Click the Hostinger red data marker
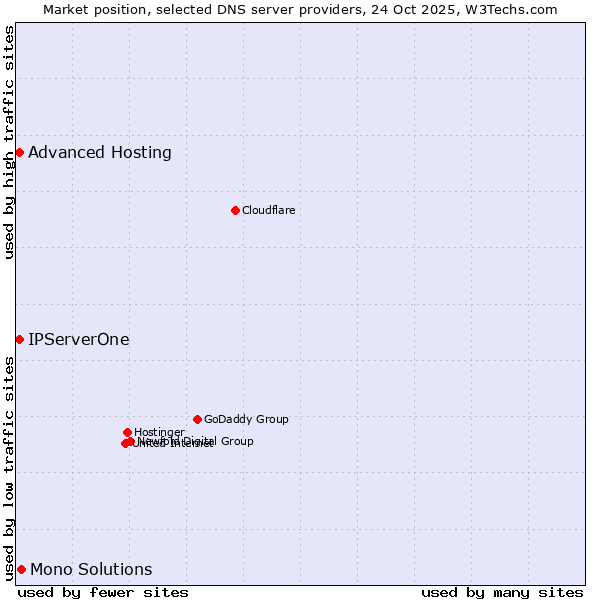 tap(127, 432)
